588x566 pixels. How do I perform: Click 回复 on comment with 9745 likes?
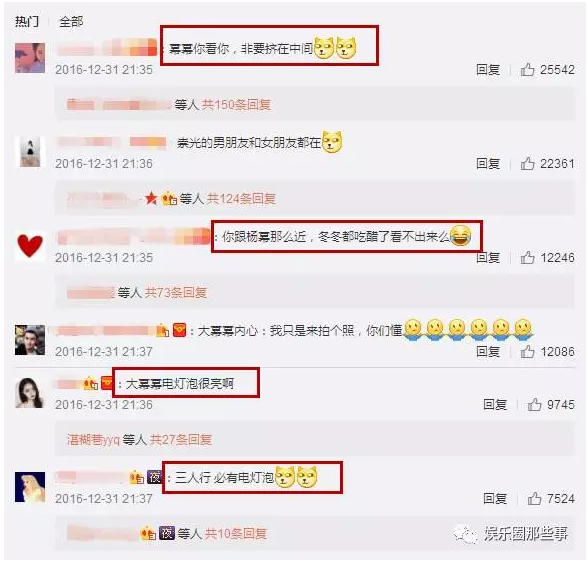(495, 404)
